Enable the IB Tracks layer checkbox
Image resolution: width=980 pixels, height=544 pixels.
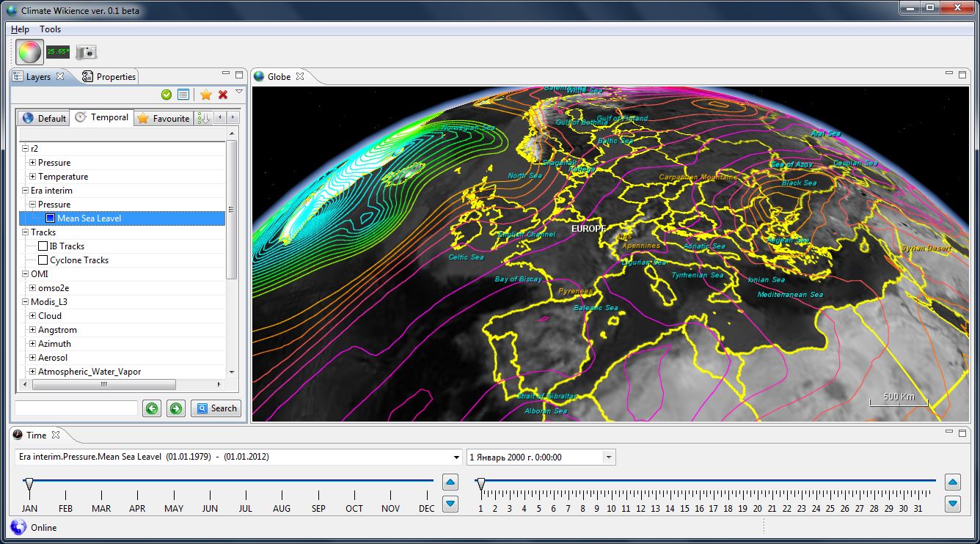pos(43,246)
